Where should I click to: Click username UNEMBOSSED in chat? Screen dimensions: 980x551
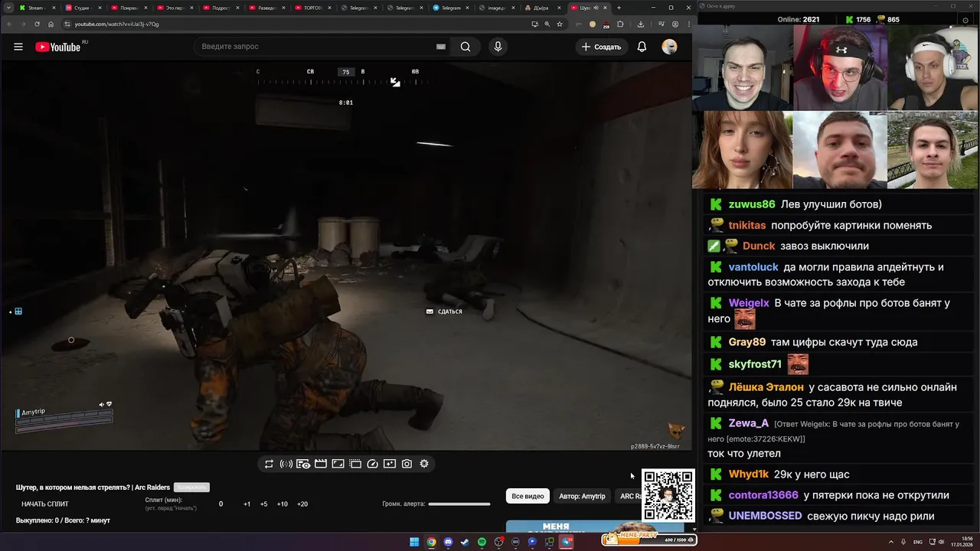765,516
